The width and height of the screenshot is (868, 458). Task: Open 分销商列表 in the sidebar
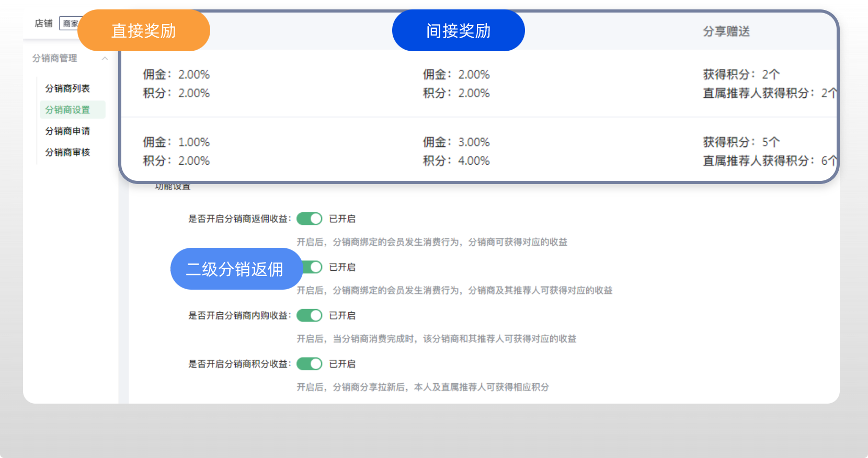[x=67, y=89]
